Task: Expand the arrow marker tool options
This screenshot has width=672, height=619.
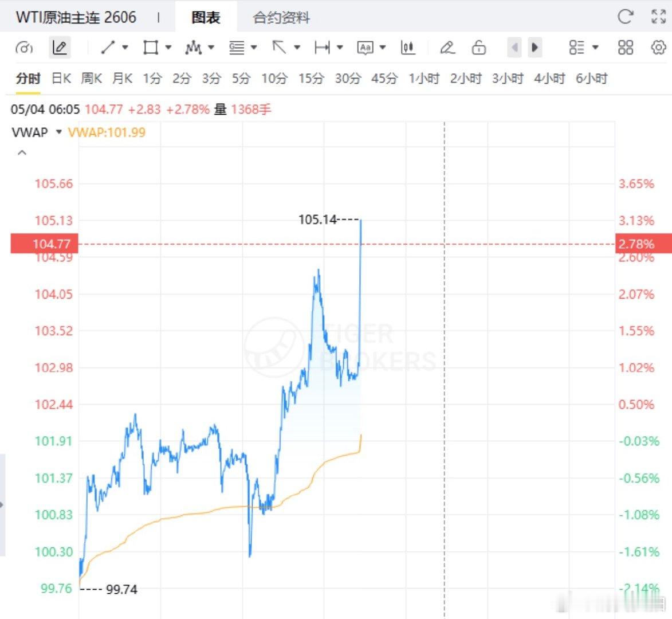Action: (297, 47)
